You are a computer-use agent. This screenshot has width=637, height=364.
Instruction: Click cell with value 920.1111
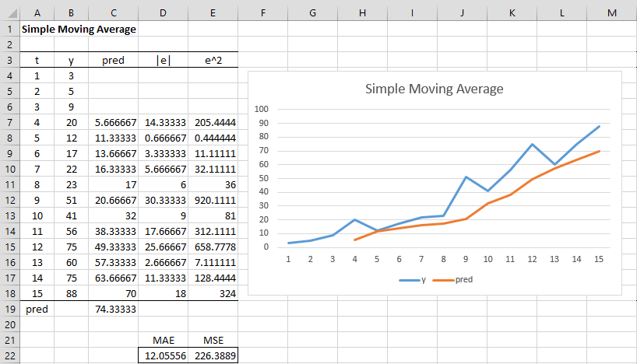[213, 201]
